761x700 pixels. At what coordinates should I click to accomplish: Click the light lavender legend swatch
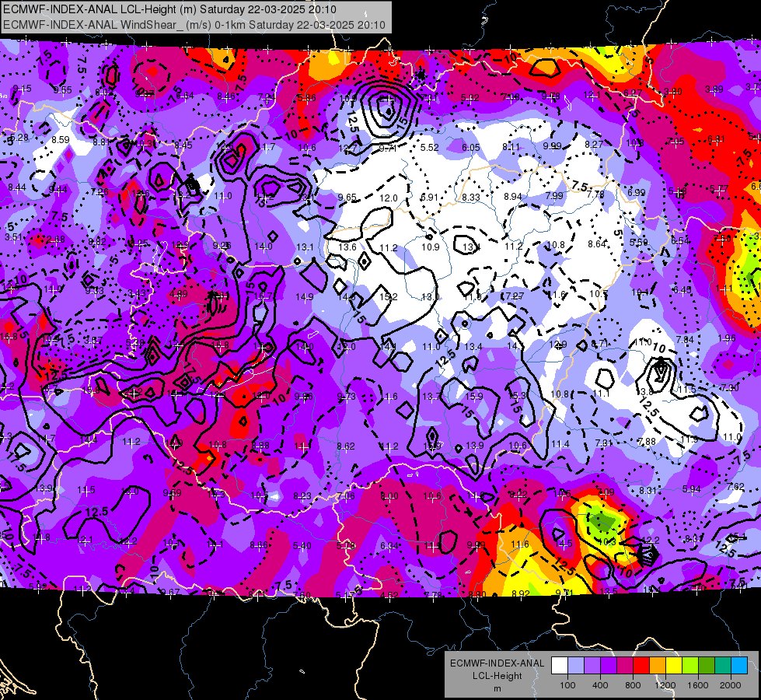coord(575,666)
